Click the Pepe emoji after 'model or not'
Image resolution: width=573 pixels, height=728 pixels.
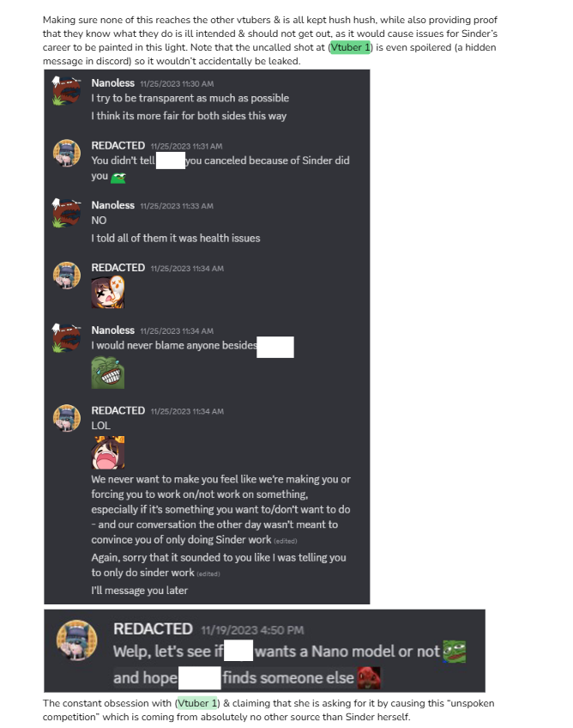(x=455, y=652)
